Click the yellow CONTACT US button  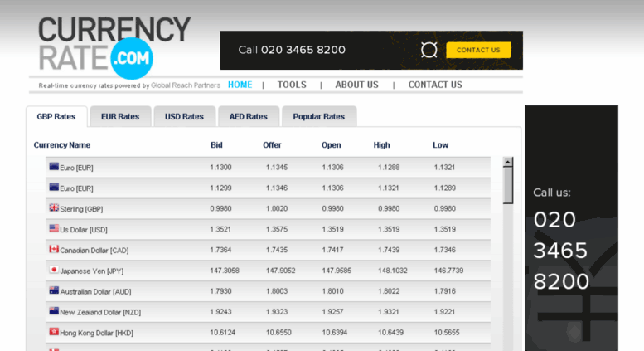tap(478, 50)
